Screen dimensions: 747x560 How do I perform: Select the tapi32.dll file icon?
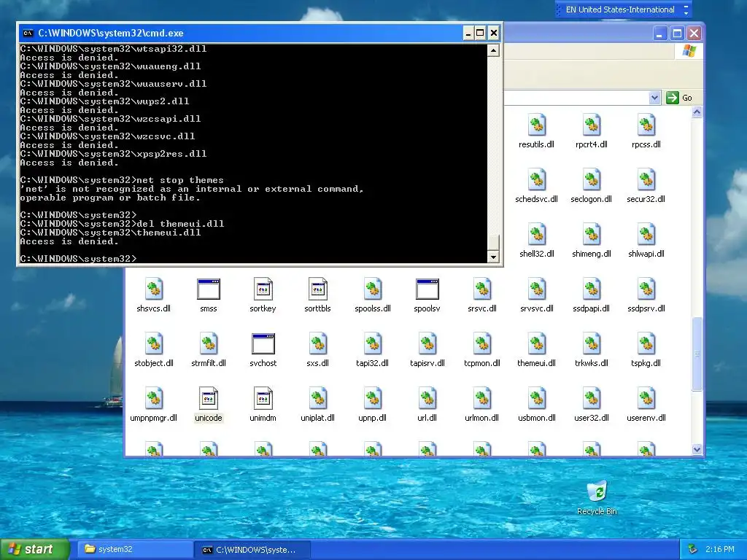coord(373,344)
